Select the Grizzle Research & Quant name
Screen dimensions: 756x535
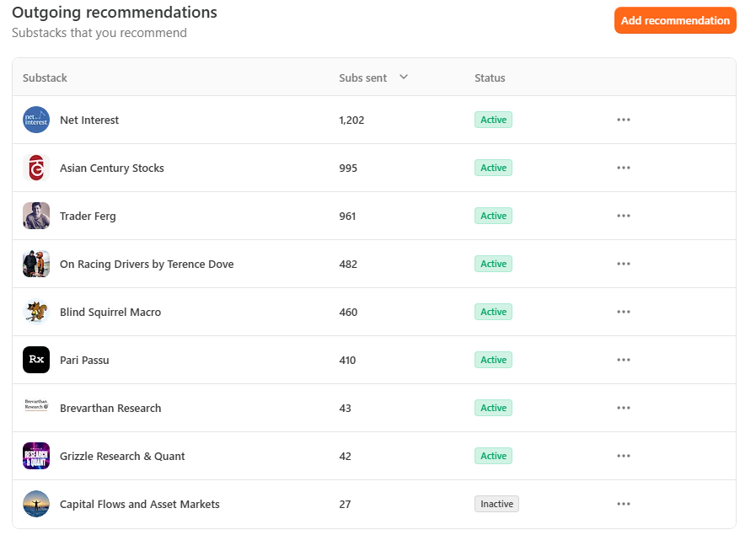click(x=122, y=457)
